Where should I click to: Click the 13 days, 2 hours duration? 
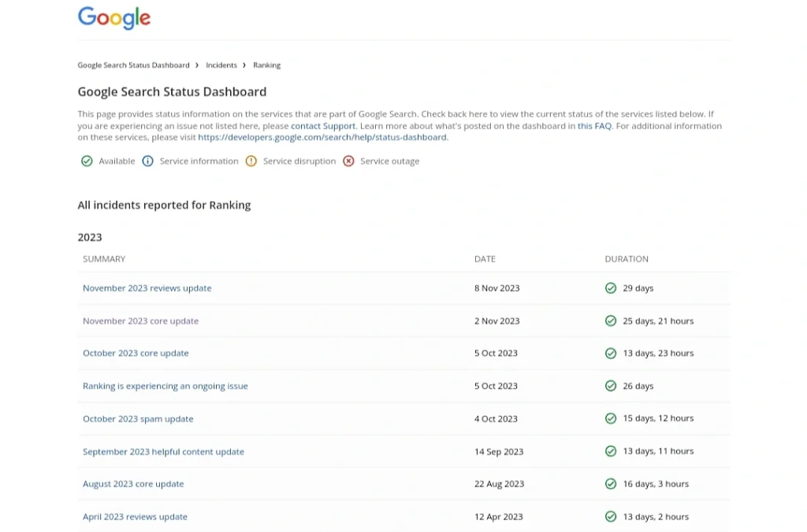click(x=656, y=516)
